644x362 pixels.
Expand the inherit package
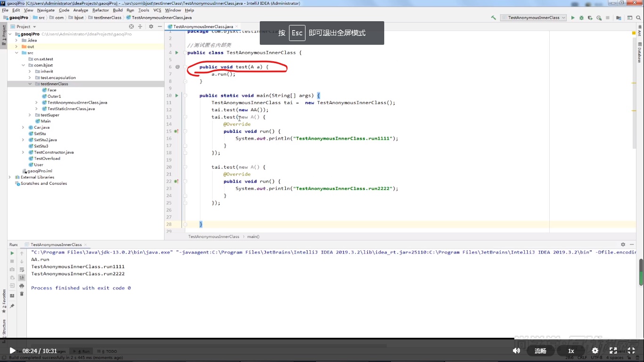coord(30,71)
